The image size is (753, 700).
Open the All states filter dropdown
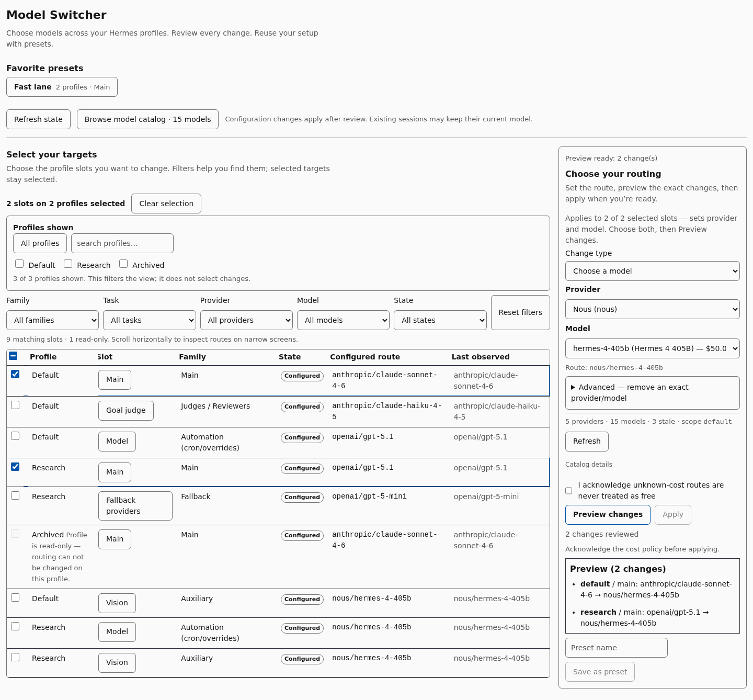click(x=440, y=320)
